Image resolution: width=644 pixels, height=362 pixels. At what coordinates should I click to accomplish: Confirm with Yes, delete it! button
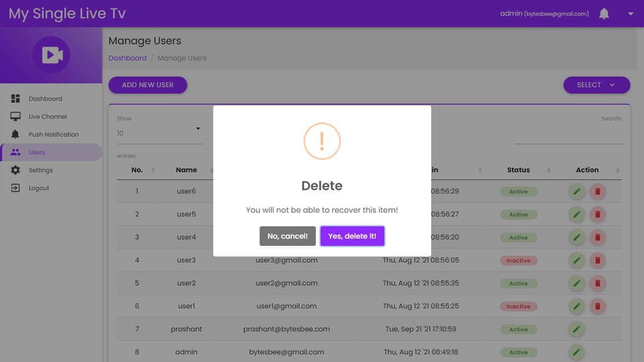tap(352, 236)
